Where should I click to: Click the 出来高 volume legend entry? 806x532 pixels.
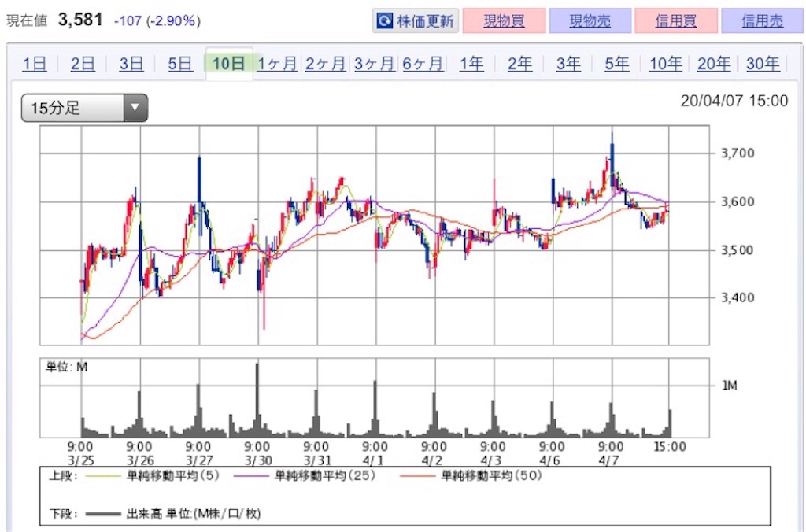(x=194, y=513)
